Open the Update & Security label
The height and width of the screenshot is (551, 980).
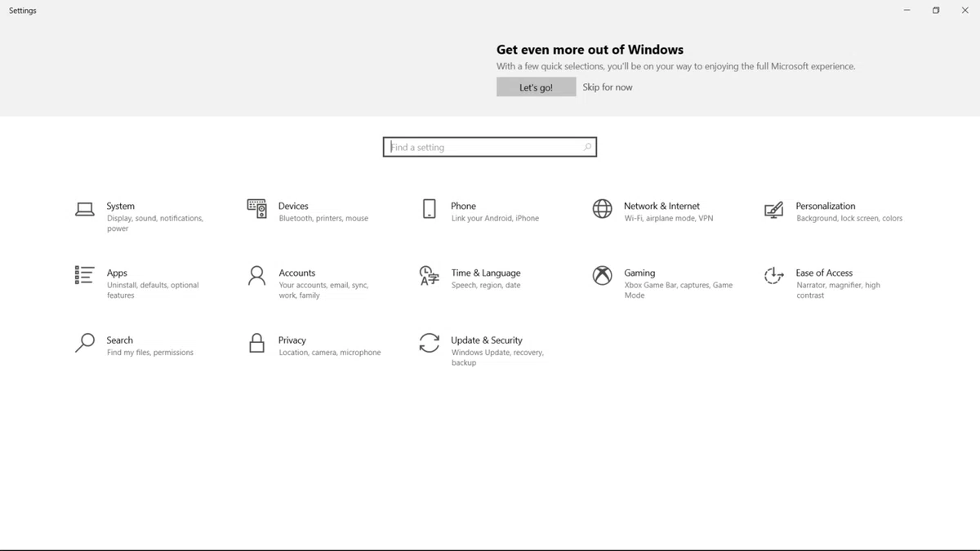point(487,340)
